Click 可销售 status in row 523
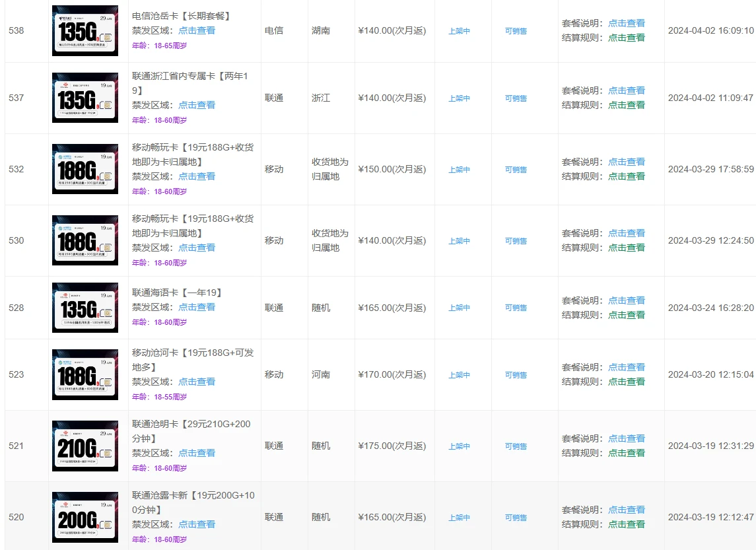Screen dimensions: 756x550 (516, 375)
